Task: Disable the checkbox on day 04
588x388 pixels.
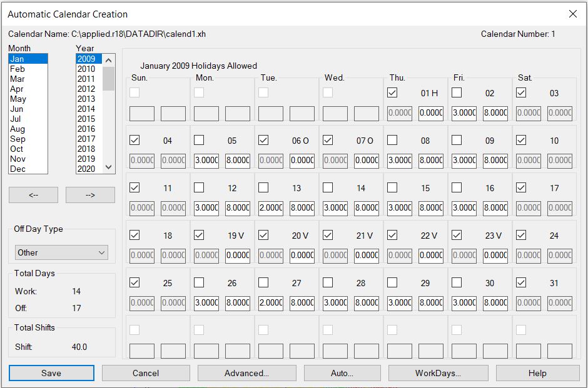Action: (x=136, y=140)
